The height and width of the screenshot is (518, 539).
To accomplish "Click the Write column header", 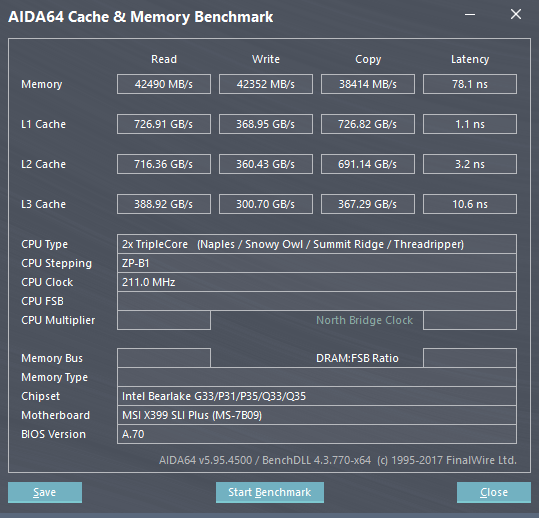I will 266,59.
